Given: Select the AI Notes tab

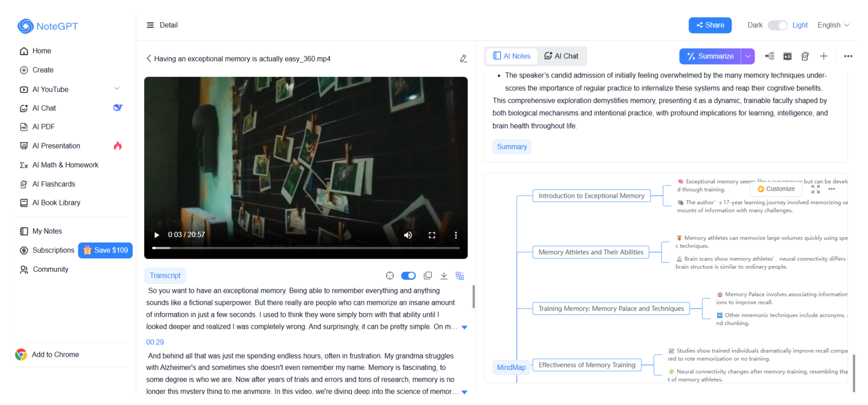Looking at the screenshot, I should [x=512, y=56].
